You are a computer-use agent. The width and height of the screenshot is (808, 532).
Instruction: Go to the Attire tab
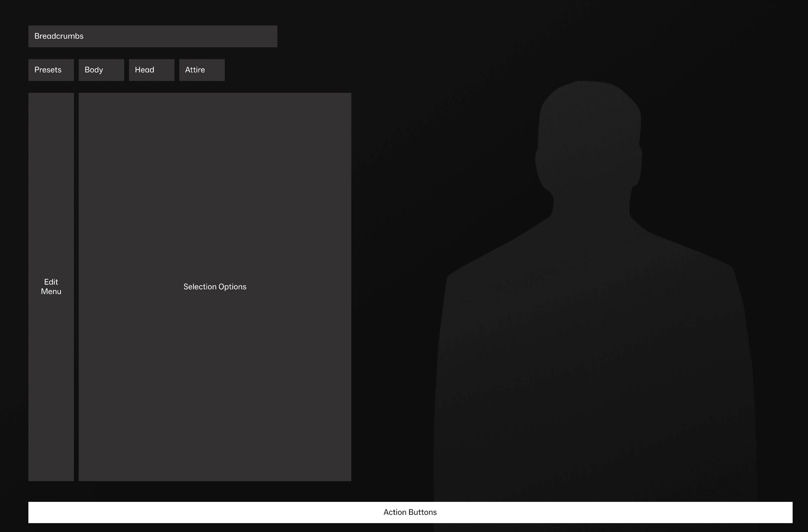(202, 70)
